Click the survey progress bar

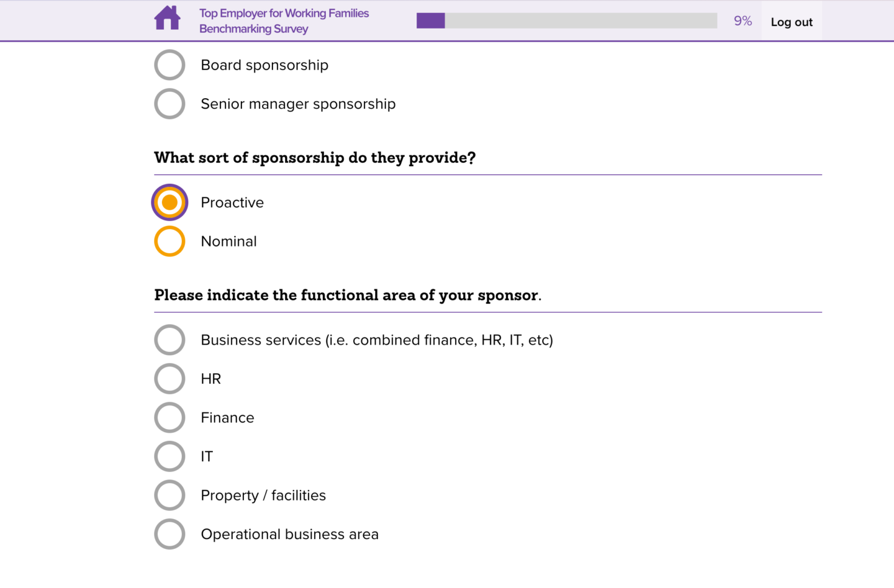[x=566, y=20]
